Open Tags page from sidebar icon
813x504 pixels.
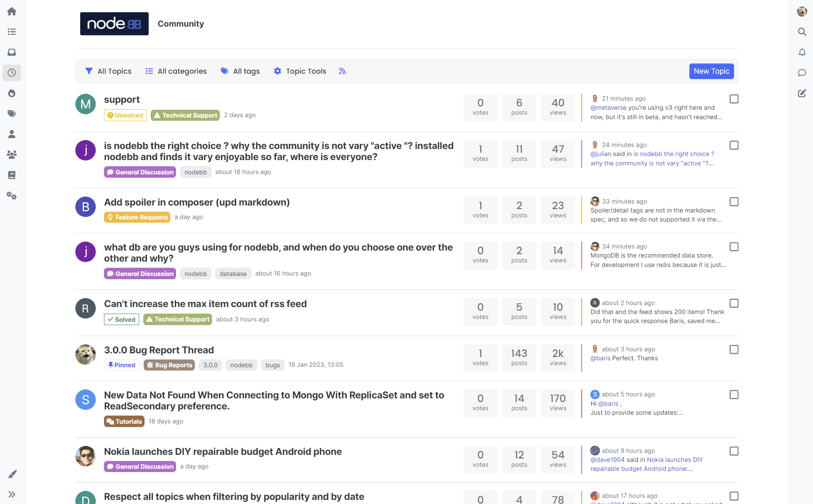(x=12, y=114)
